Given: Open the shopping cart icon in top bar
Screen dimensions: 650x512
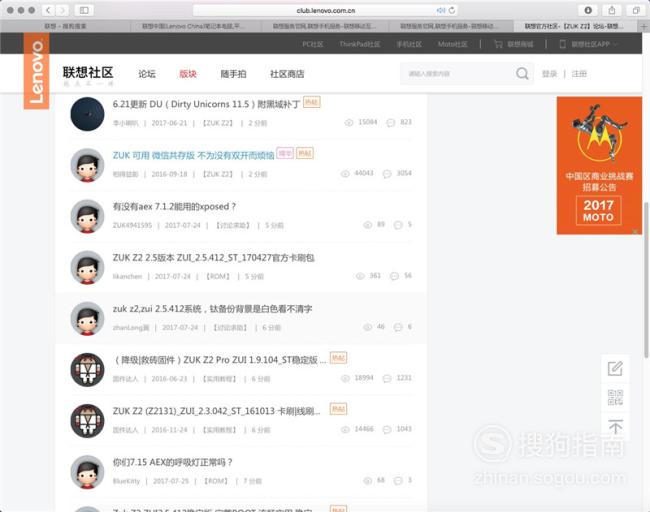Looking at the screenshot, I should [x=498, y=44].
